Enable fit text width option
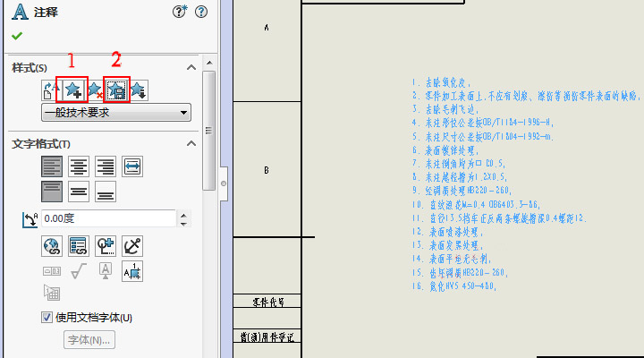Screen dimensions: 644x358 coord(132,166)
